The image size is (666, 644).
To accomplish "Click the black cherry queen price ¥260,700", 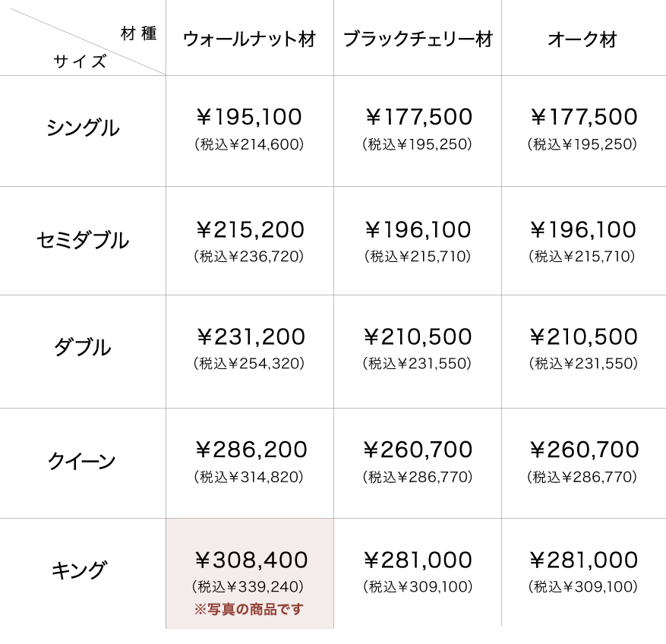I will pyautogui.click(x=418, y=450).
